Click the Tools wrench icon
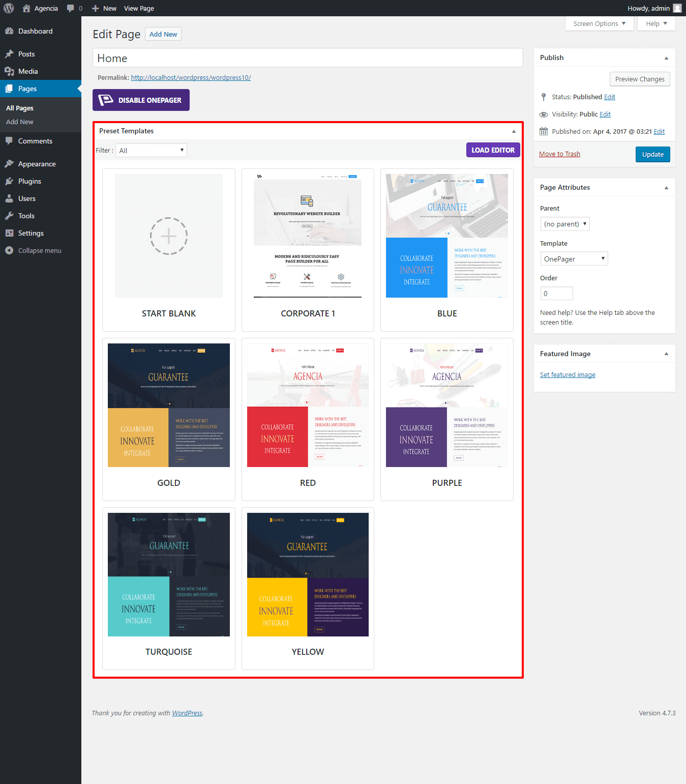The height and width of the screenshot is (784, 686). coord(9,216)
